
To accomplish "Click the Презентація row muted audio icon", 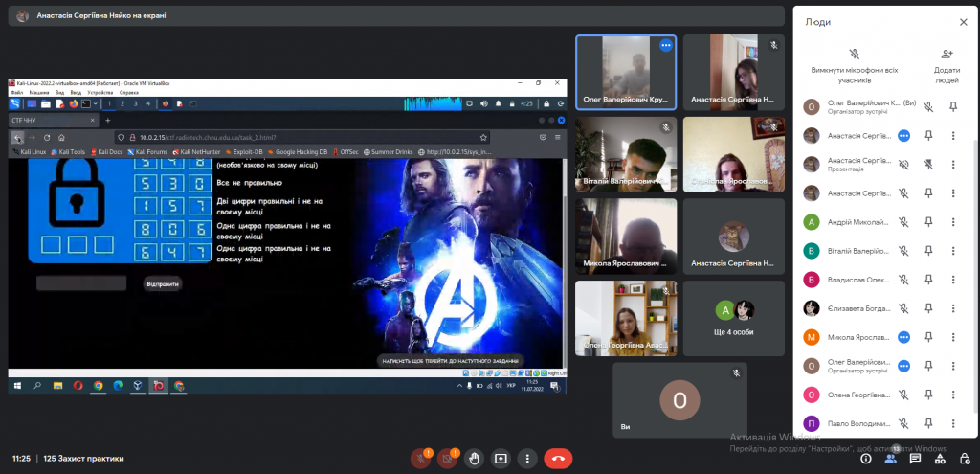I will tap(903, 165).
